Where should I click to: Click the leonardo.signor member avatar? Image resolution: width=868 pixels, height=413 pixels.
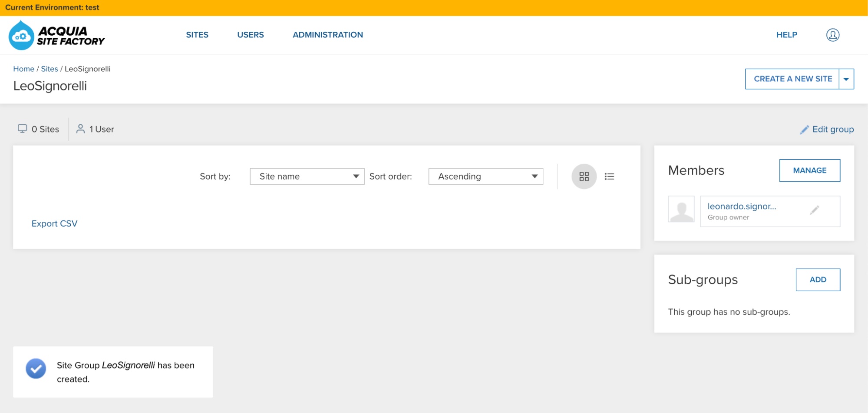[x=681, y=209]
